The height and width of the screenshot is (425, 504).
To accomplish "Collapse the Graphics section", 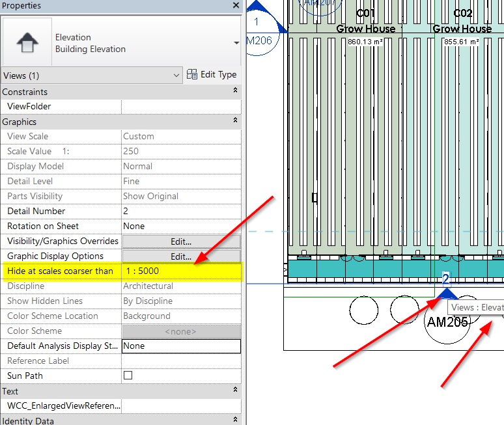I will (x=235, y=122).
